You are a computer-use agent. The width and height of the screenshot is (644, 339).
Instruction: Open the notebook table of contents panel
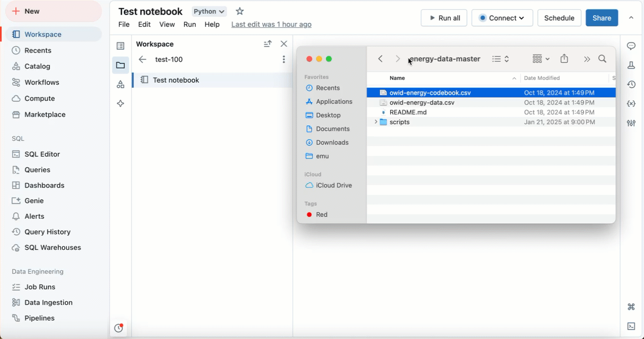[120, 45]
